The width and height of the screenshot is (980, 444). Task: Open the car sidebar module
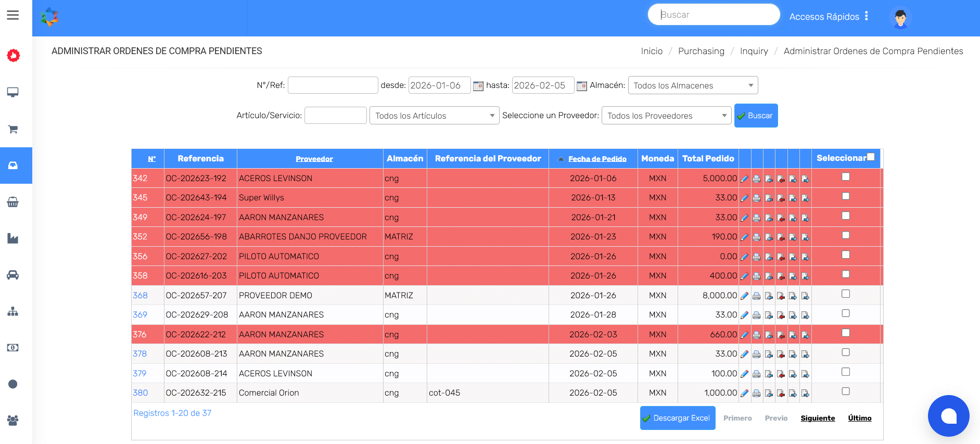13,275
